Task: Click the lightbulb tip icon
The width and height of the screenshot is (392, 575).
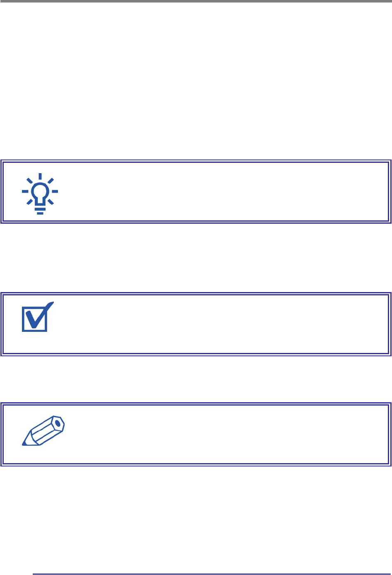Action: (x=40, y=193)
